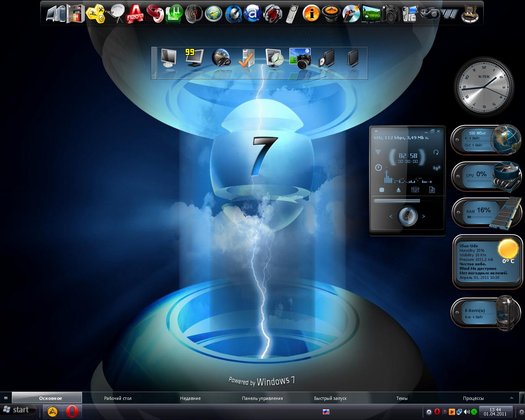The height and width of the screenshot is (420, 525).
Task: Open the playlist document icon in the media player
Action: [x=432, y=189]
